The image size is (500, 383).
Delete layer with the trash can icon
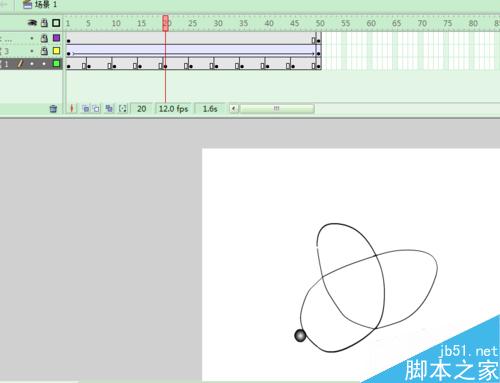coord(53,109)
